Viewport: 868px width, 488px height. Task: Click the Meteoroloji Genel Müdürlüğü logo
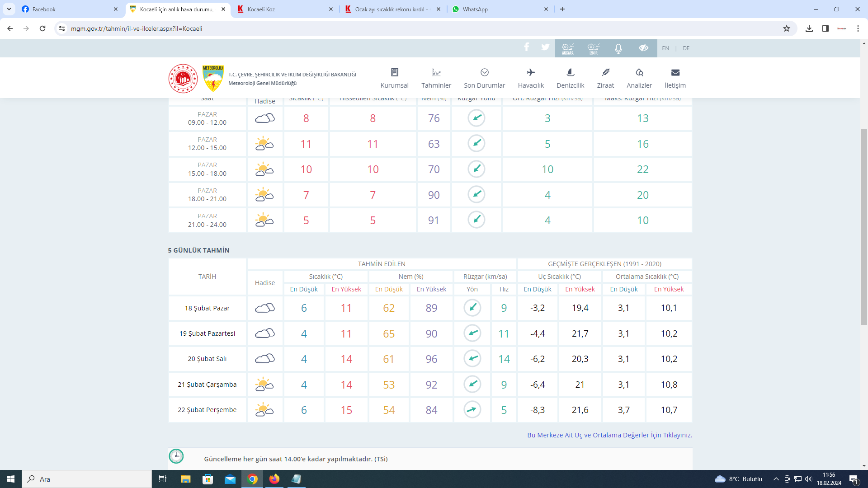click(213, 78)
